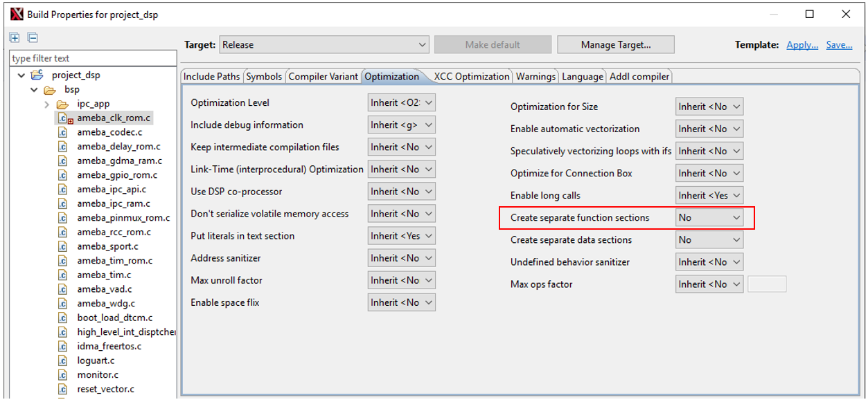Click the Manage Target button
Screen dimensions: 868x402
tap(615, 45)
